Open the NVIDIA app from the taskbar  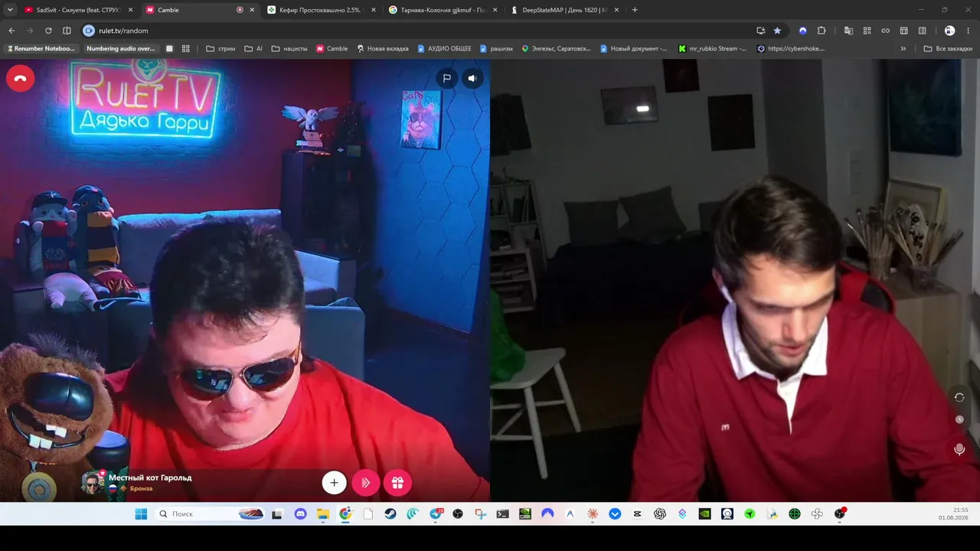[704, 514]
